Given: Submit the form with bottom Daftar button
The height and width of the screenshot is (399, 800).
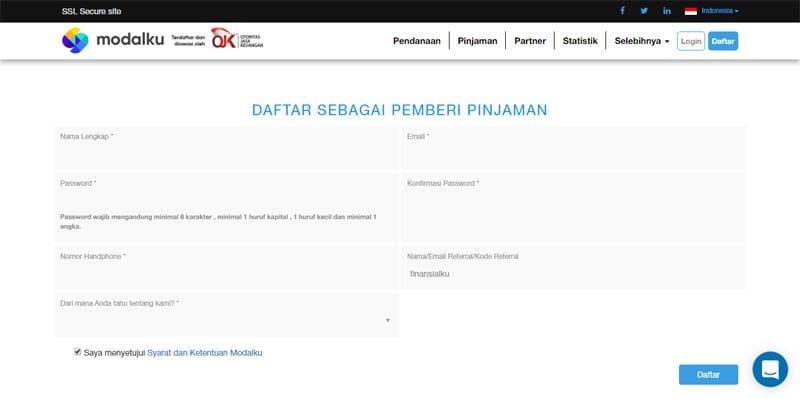Looking at the screenshot, I should 708,375.
